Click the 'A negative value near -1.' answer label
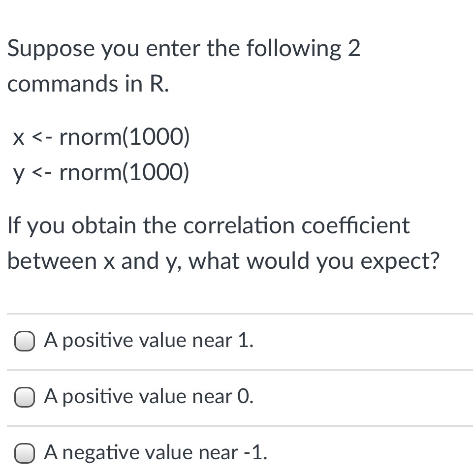The image size is (473, 476). tap(156, 452)
